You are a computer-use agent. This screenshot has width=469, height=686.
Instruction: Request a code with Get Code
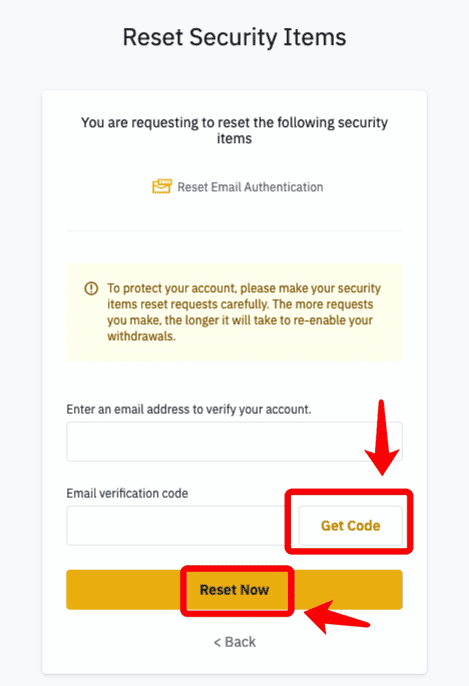click(x=350, y=525)
